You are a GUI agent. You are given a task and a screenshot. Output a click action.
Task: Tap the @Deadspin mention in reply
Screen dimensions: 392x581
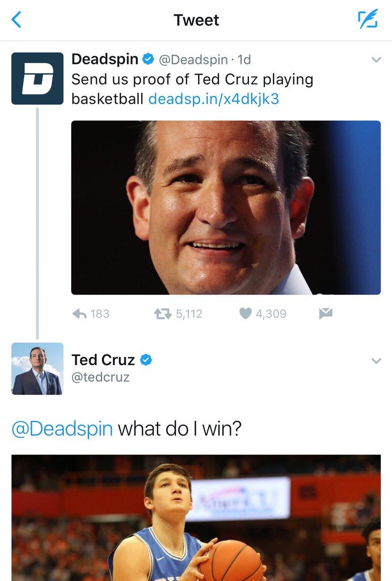click(62, 429)
